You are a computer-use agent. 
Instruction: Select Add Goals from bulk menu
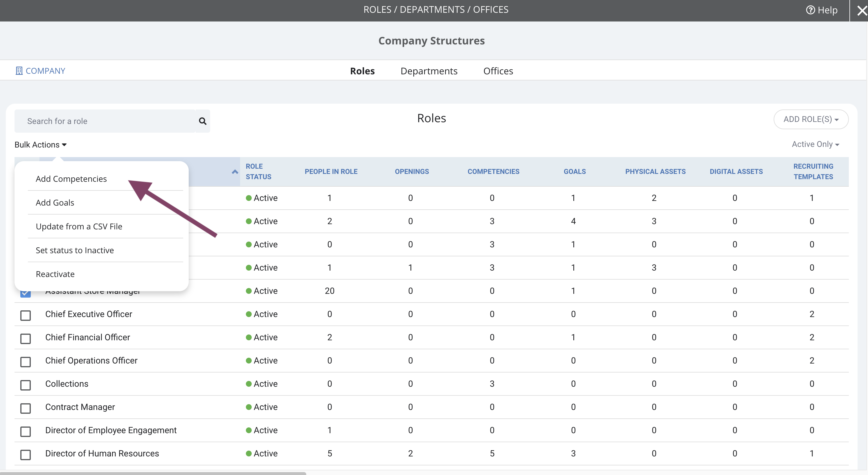click(x=55, y=203)
